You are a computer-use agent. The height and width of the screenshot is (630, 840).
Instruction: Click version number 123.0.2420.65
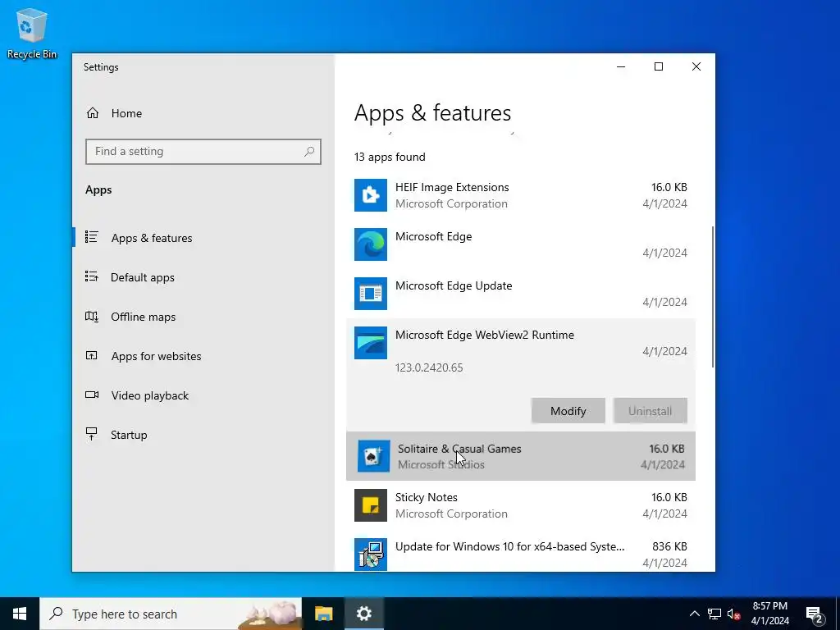pos(429,367)
